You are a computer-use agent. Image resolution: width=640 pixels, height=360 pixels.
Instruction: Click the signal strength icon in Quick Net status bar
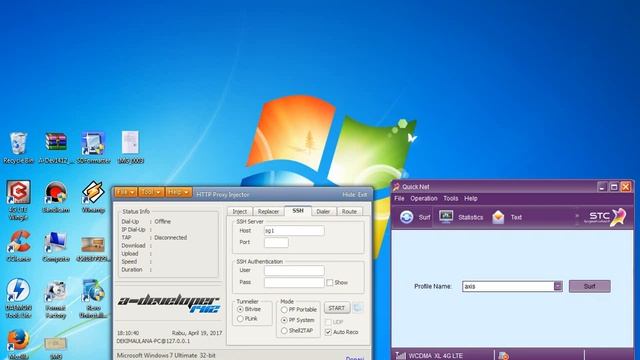400,356
